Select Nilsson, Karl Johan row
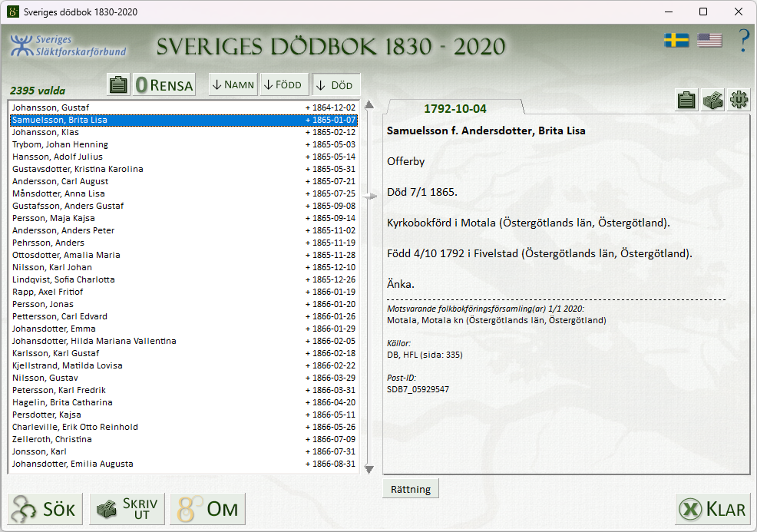Screen dimensions: 757x532 coord(183,267)
